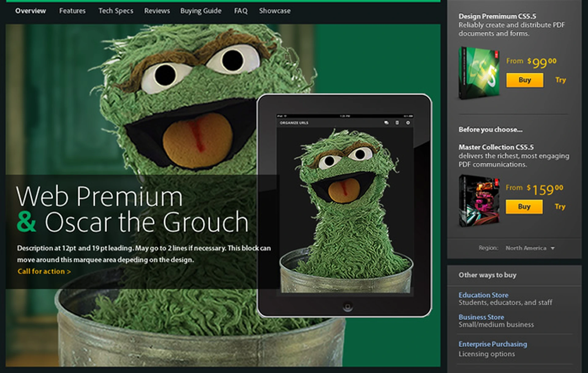Click the Master Collection CS5.5 box image
This screenshot has width=588, height=373.
(479, 201)
